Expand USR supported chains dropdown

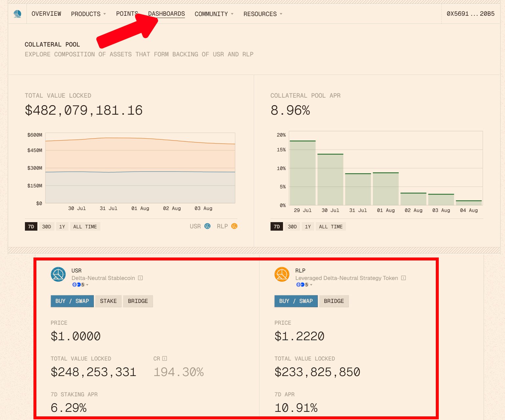click(x=81, y=285)
